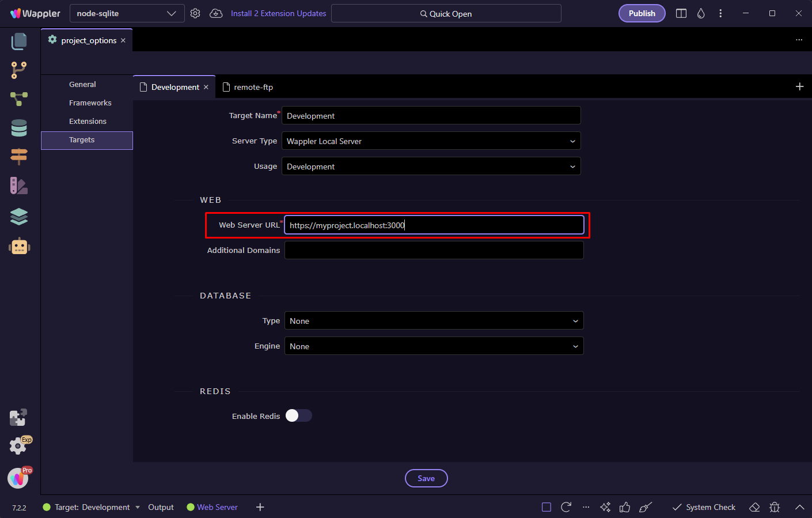Click the robot AI assistant icon

coord(19,247)
